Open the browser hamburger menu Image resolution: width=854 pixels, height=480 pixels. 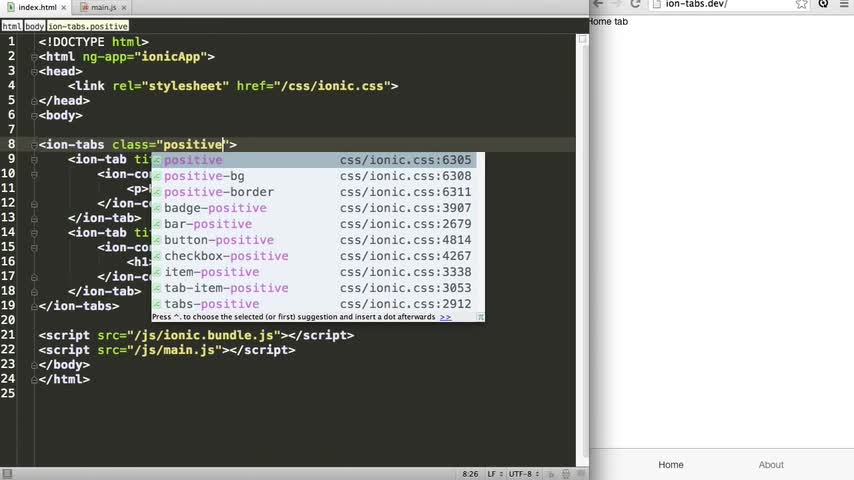click(x=844, y=4)
